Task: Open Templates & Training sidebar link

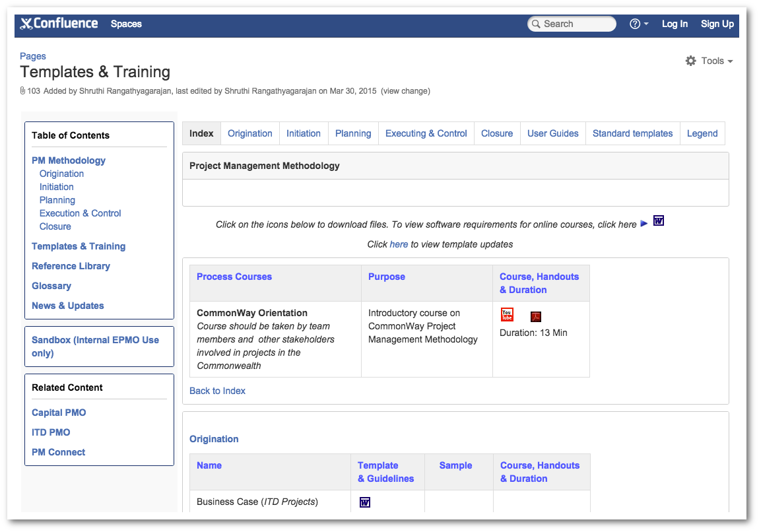Action: [x=79, y=246]
